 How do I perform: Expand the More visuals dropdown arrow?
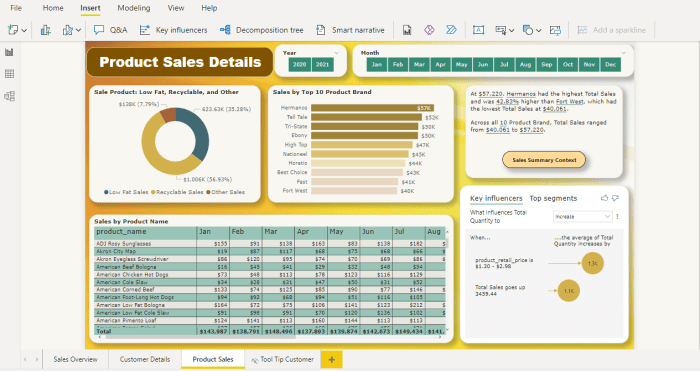tap(78, 30)
